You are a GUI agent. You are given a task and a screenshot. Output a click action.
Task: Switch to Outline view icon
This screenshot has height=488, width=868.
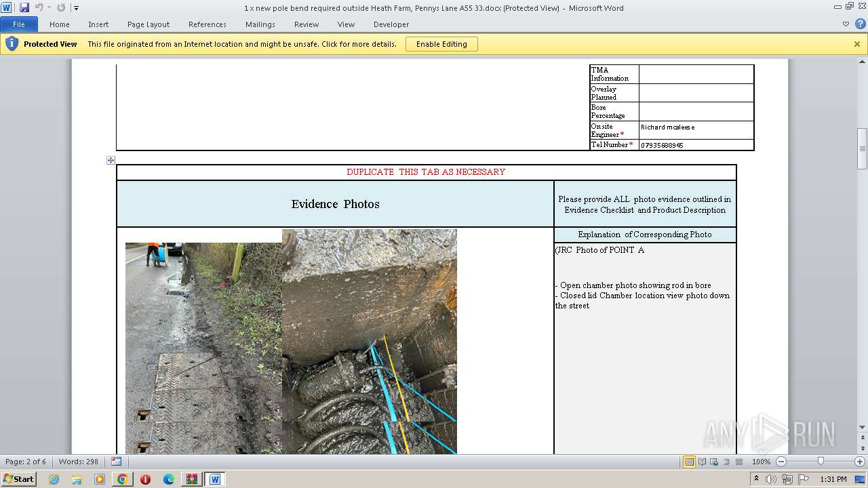coord(726,462)
